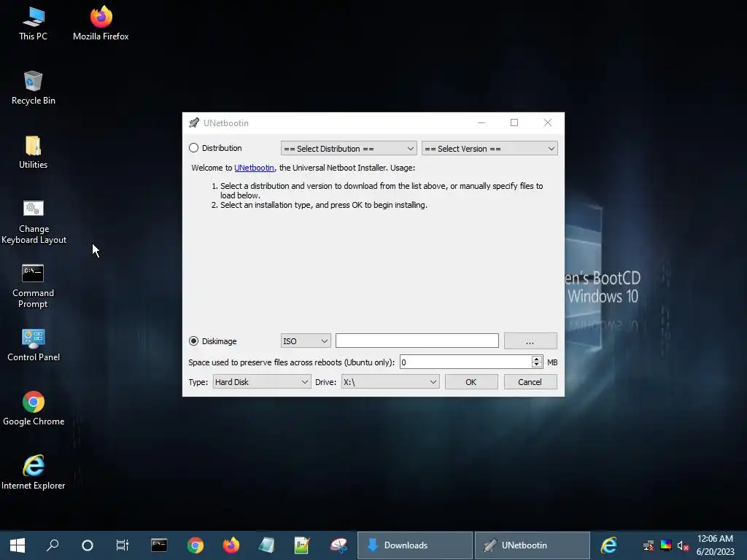The image size is (747, 560).
Task: Click UNetbootin title bar app icon
Action: [x=194, y=122]
